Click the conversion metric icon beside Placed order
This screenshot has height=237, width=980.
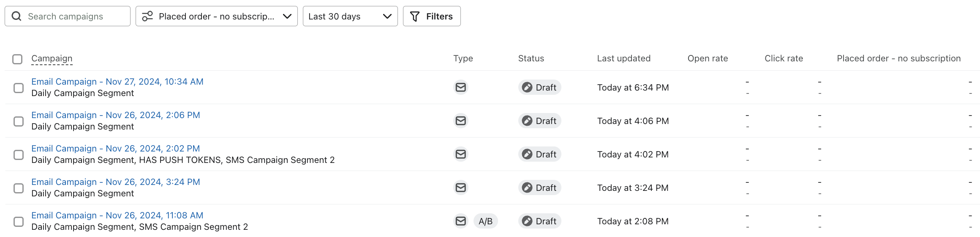coord(147,17)
